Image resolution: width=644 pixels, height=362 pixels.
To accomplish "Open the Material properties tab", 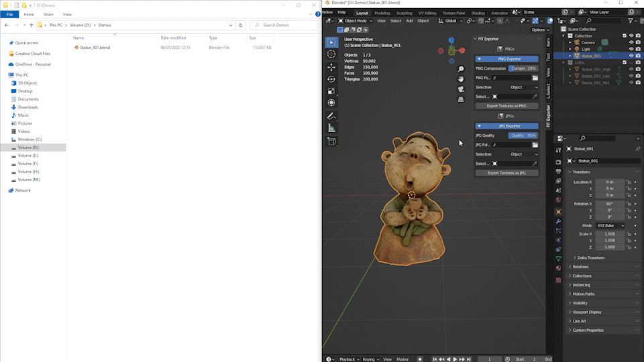I will 558,268.
